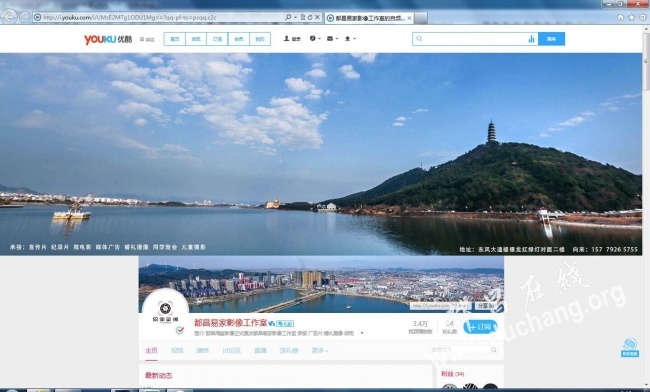650x392 pixels.
Task: Switch to the 讨论区 tab of the channel
Action: [x=231, y=351]
